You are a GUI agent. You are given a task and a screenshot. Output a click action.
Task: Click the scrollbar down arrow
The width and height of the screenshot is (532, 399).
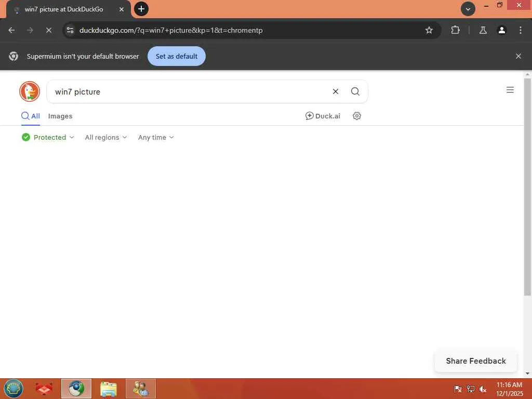tap(527, 374)
